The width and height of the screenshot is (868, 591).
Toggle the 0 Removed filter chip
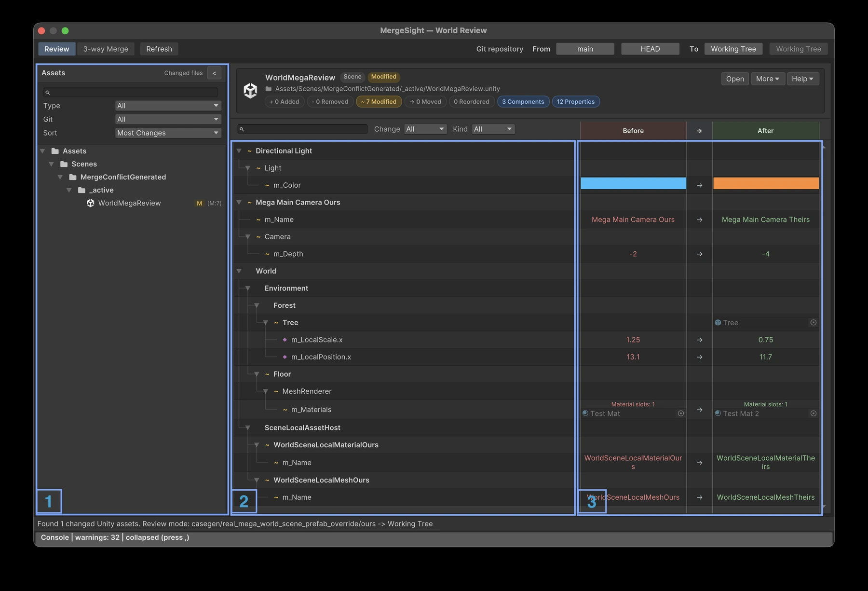[x=330, y=102]
